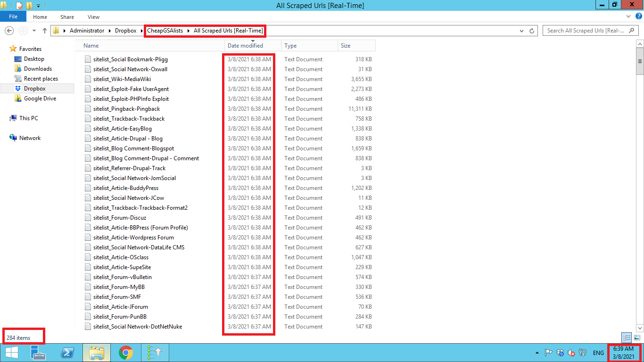This screenshot has height=362, width=644.
Task: Open the Explorer Help question mark icon
Action: point(639,16)
